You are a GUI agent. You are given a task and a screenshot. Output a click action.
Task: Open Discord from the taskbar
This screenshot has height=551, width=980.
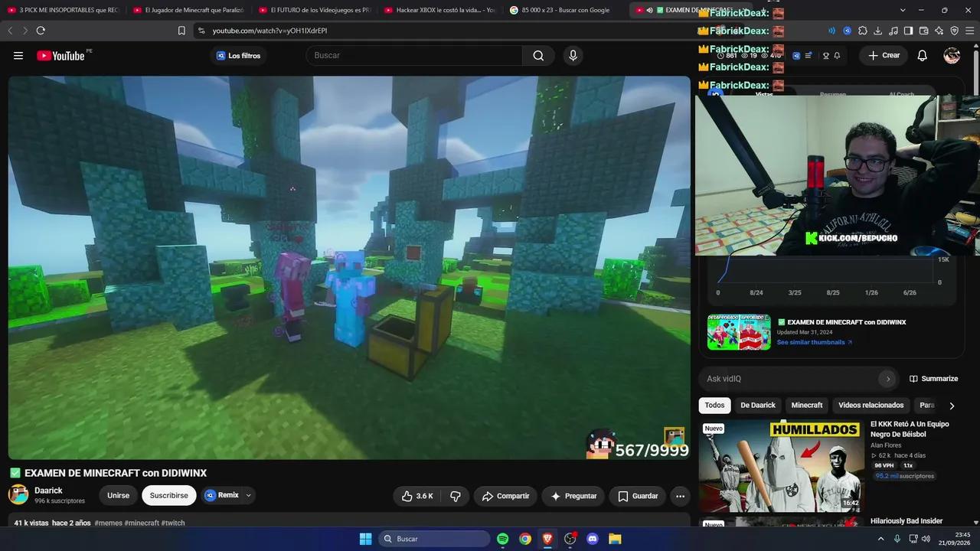point(593,539)
